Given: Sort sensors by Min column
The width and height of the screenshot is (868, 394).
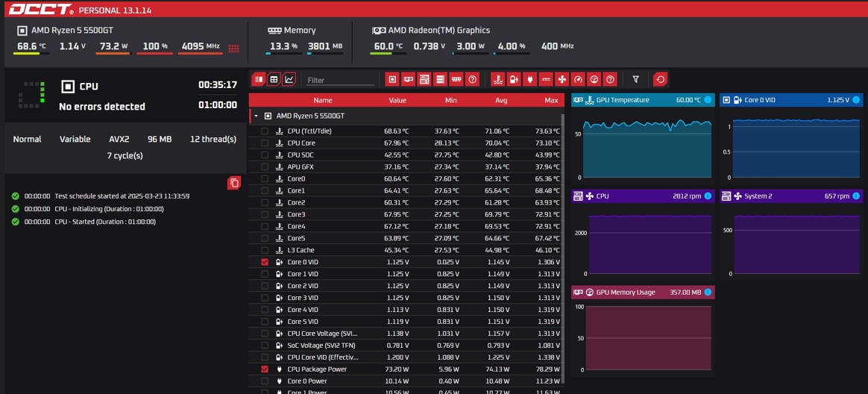Looking at the screenshot, I should coord(450,100).
